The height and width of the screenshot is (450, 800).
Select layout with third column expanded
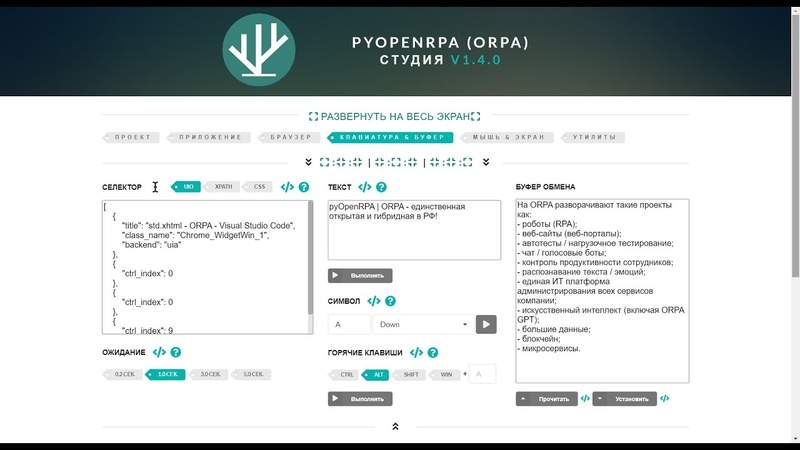coord(451,162)
